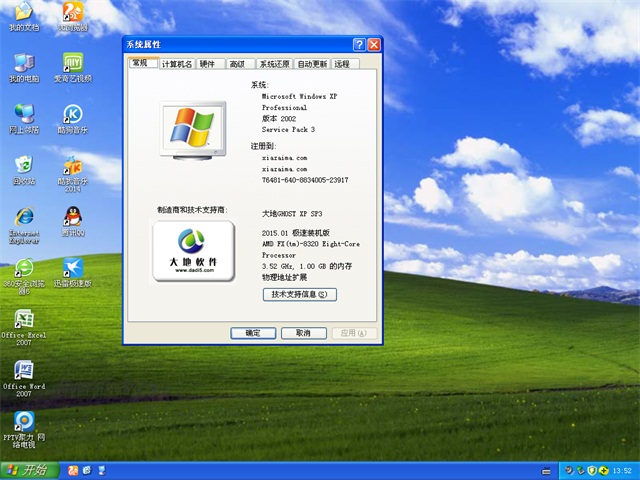Open the 360安全浏览器 desktop icon

click(23, 269)
